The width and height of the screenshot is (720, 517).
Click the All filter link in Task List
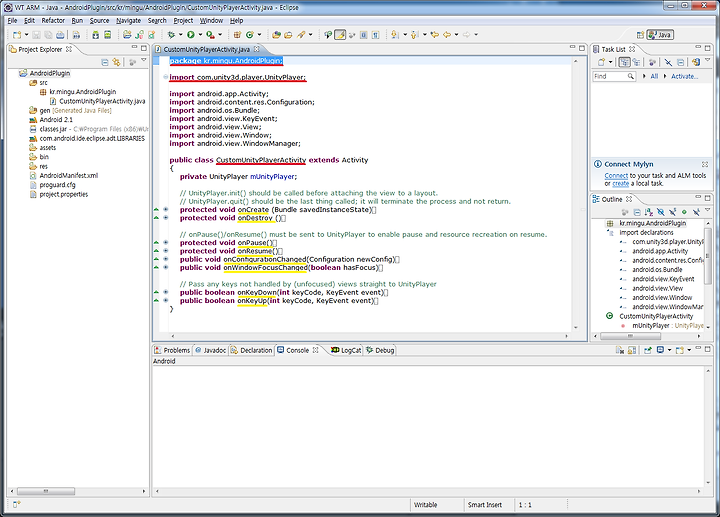(654, 76)
